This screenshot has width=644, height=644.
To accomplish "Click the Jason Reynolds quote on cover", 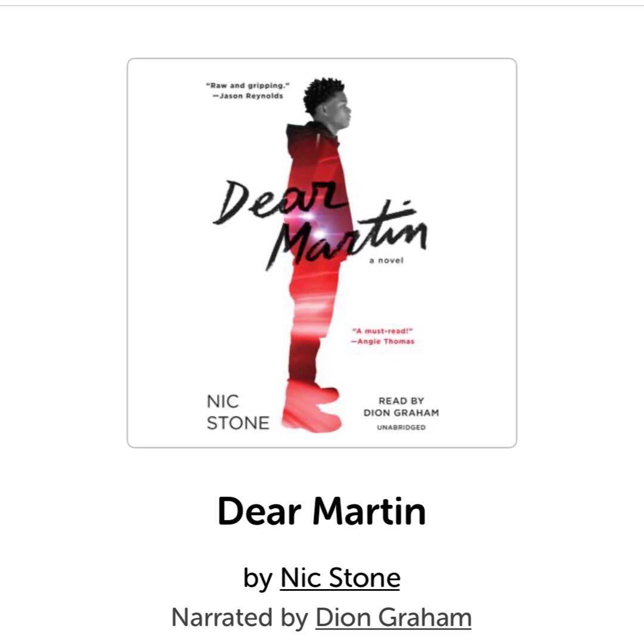I will coord(247,91).
